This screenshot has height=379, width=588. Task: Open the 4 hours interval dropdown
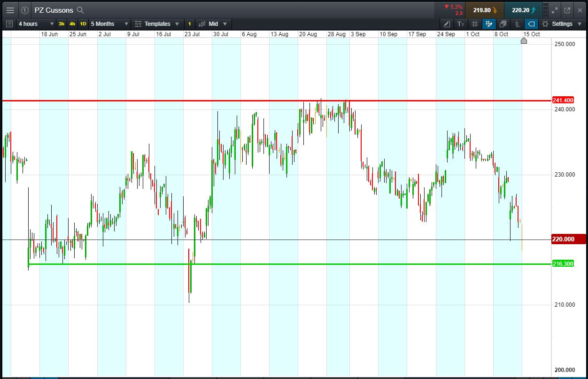35,24
